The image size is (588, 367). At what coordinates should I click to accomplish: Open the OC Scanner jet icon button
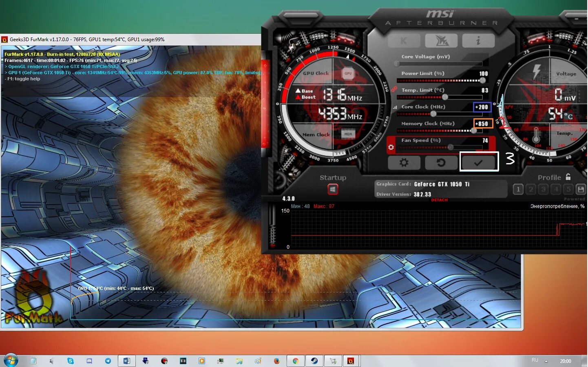click(x=441, y=40)
